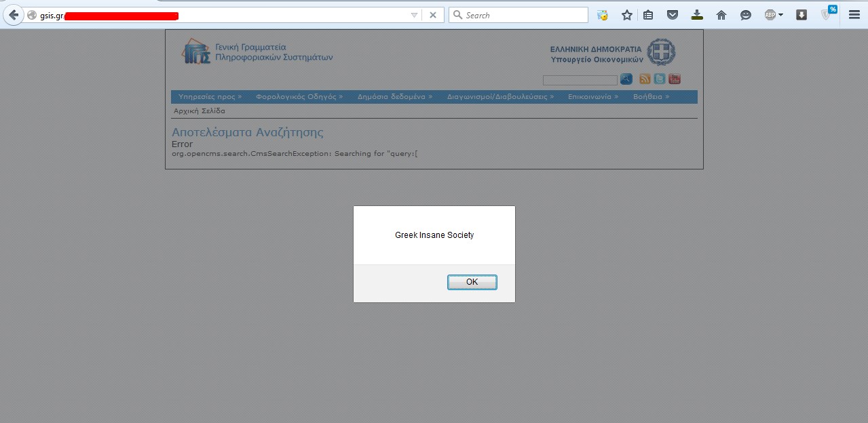868x423 pixels.
Task: Expand the Adblock Plus dropdown arrow
Action: (780, 15)
